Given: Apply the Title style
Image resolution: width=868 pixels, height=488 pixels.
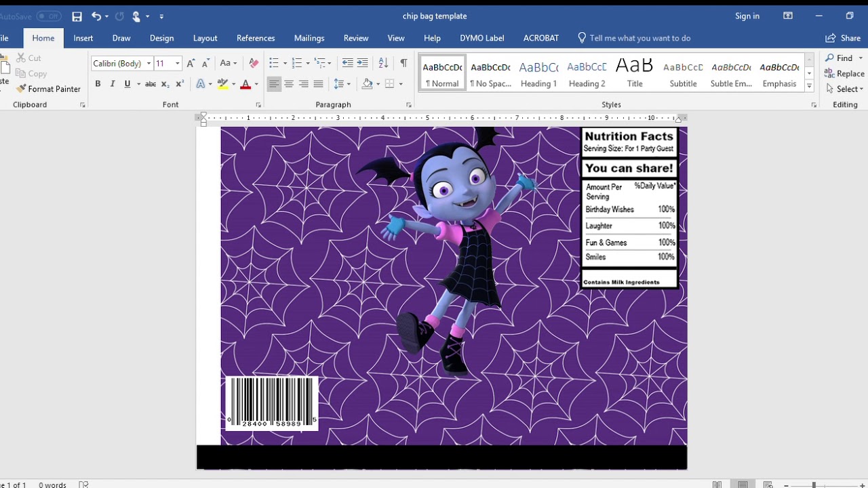Looking at the screenshot, I should [x=635, y=73].
